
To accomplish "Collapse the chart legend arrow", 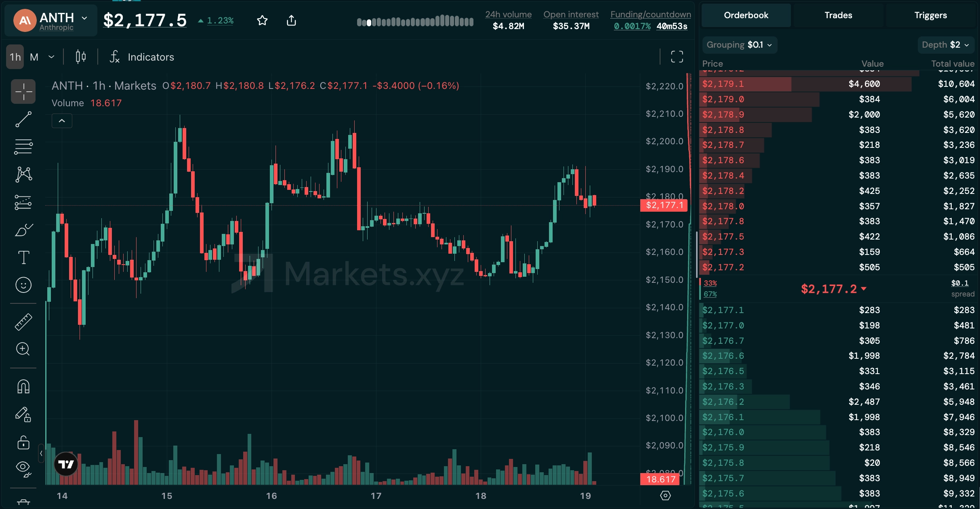I will (x=62, y=121).
